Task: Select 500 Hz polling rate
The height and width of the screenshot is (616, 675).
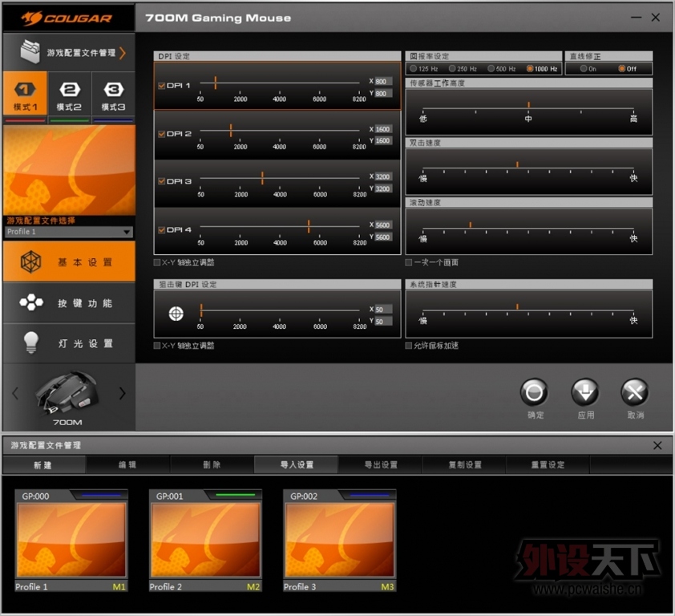Action: pyautogui.click(x=491, y=68)
